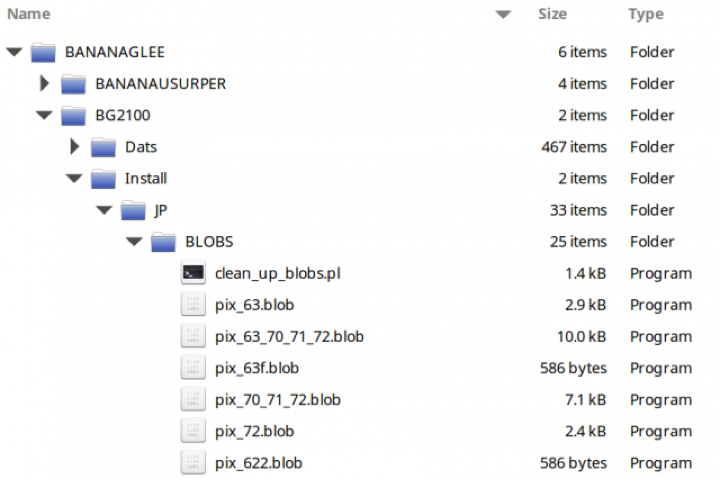Sort by the Size column header
Image resolution: width=720 pixels, height=479 pixels.
click(552, 14)
